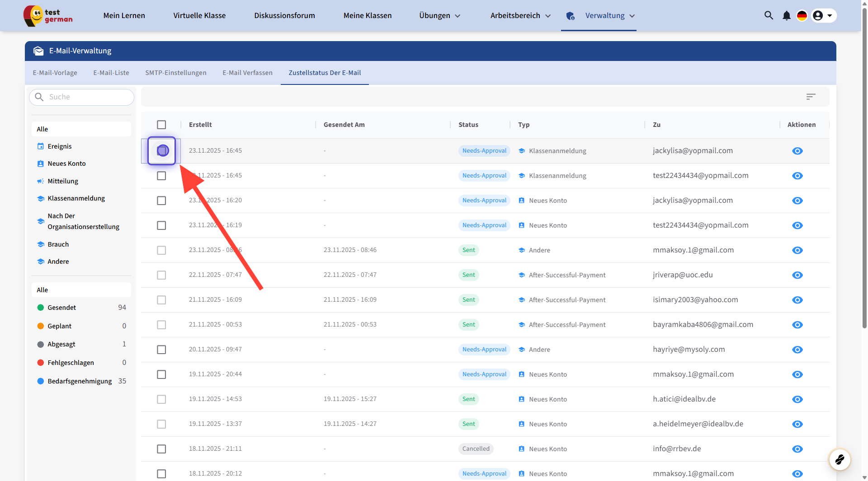Open the user account dropdown
Screen dimensions: 868x481
point(824,16)
